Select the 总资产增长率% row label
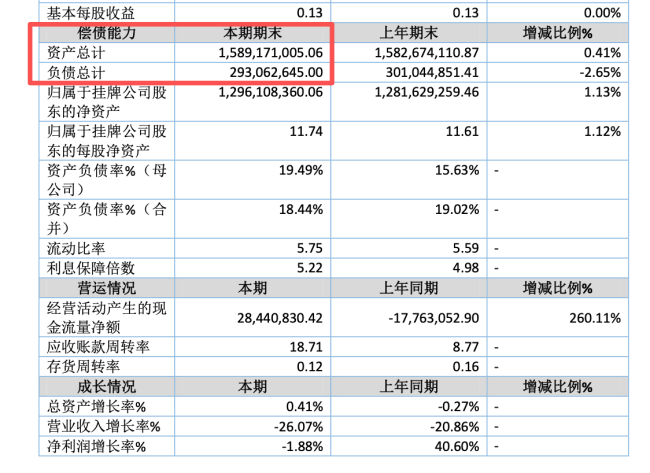The width and height of the screenshot is (650, 473). tap(96, 407)
